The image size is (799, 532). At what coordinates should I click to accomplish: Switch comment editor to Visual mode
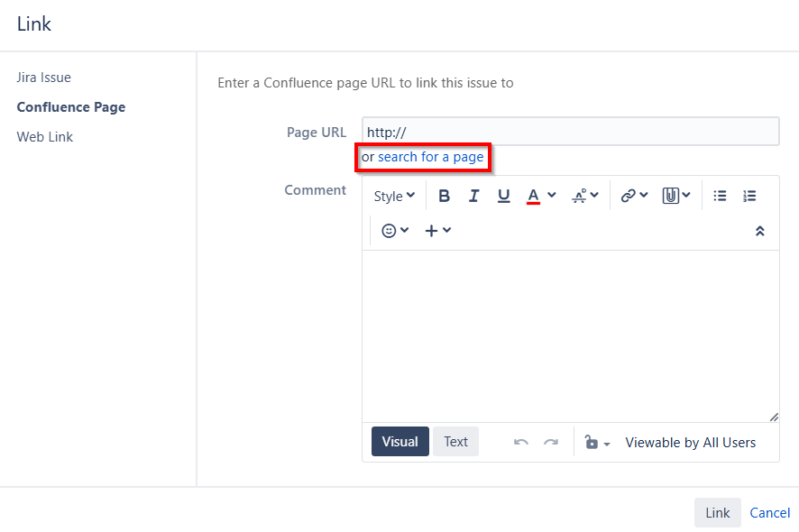399,442
